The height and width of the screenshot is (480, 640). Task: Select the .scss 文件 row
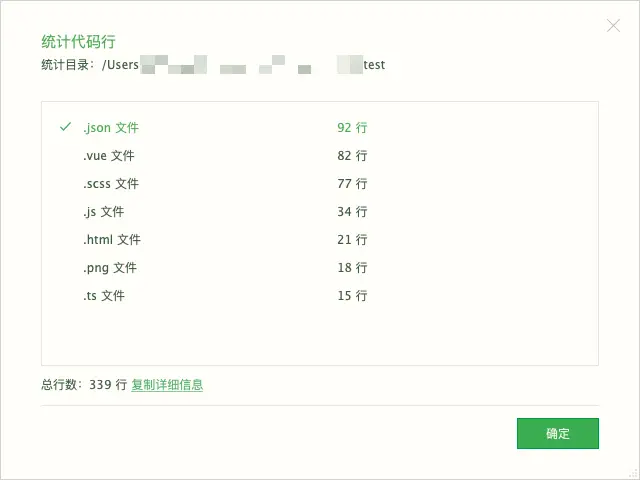320,184
